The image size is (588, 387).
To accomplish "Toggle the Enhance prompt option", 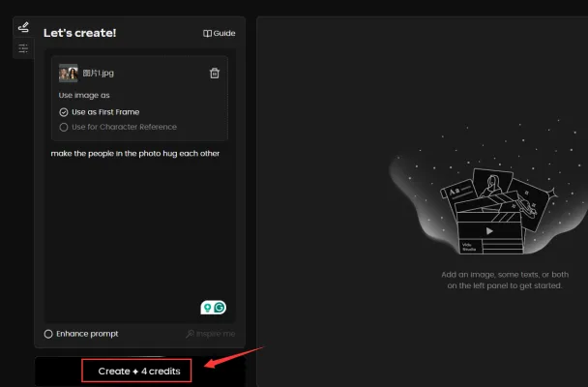I will [x=49, y=334].
